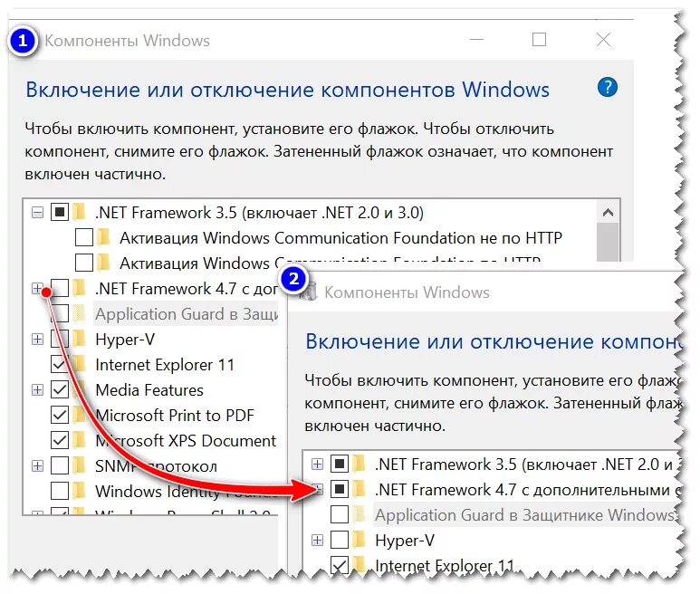Screen dimensions: 700x594
Task: Expand Hyper-V node in window 2
Action: (317, 541)
